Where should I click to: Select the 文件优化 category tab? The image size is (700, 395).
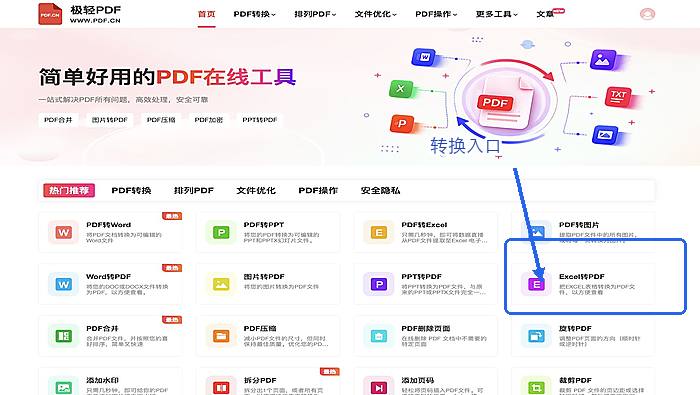click(256, 191)
